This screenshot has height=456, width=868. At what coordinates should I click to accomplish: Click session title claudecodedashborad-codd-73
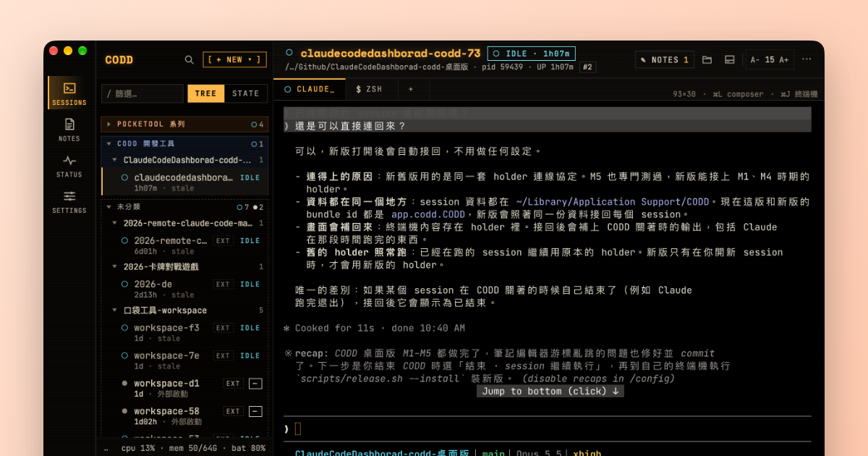[x=390, y=53]
